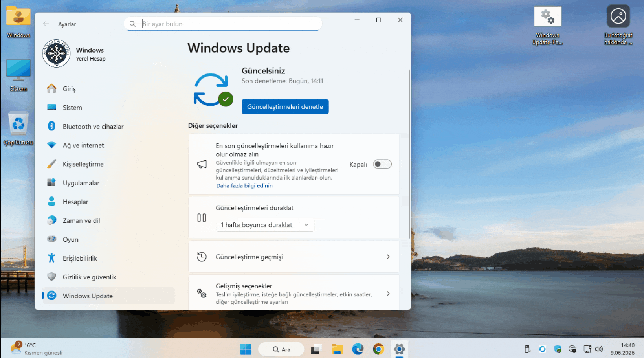
Task: Open Kişiselleştirme settings
Action: coord(108,164)
